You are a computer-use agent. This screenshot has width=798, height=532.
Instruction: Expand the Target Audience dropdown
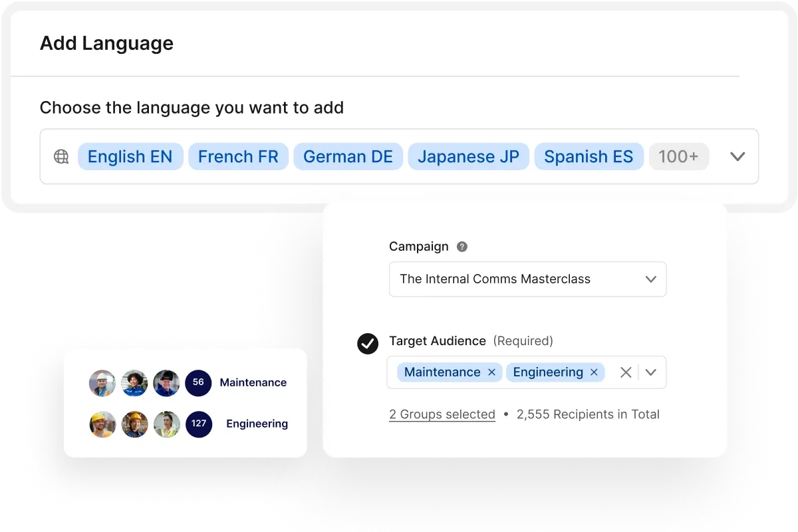pyautogui.click(x=650, y=372)
